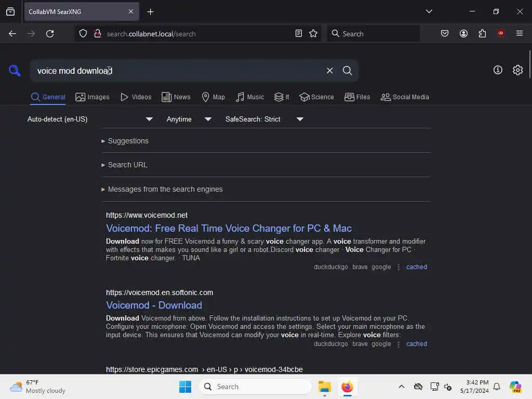Open cached link for voicemod.net result

pyautogui.click(x=416, y=267)
